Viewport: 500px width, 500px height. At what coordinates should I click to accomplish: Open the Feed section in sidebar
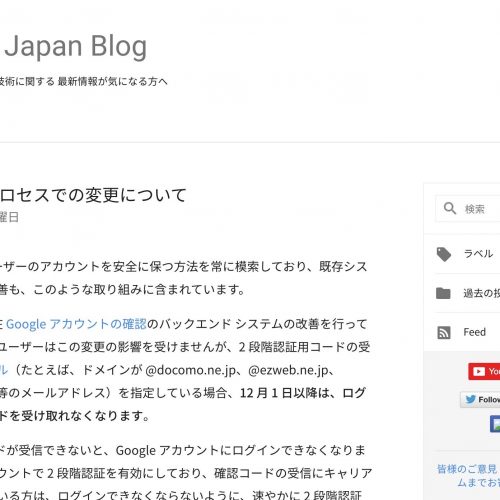[468, 332]
